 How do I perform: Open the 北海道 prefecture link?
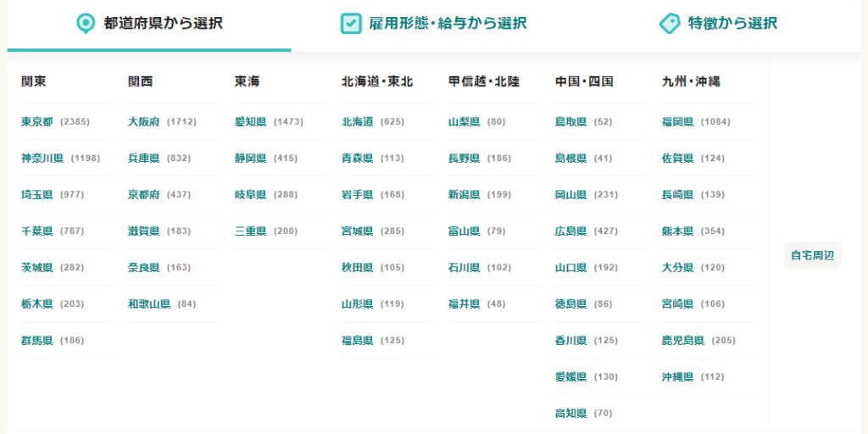tap(358, 122)
